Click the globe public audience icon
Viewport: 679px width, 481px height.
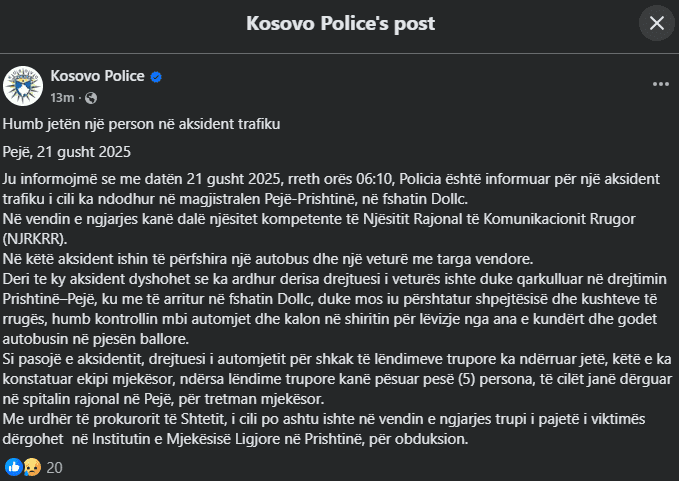[x=90, y=97]
